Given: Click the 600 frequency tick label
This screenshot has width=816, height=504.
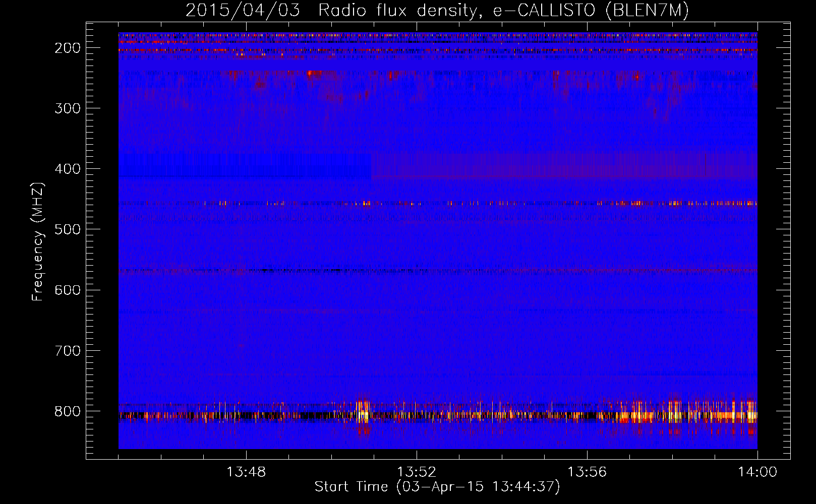Looking at the screenshot, I should (x=68, y=290).
